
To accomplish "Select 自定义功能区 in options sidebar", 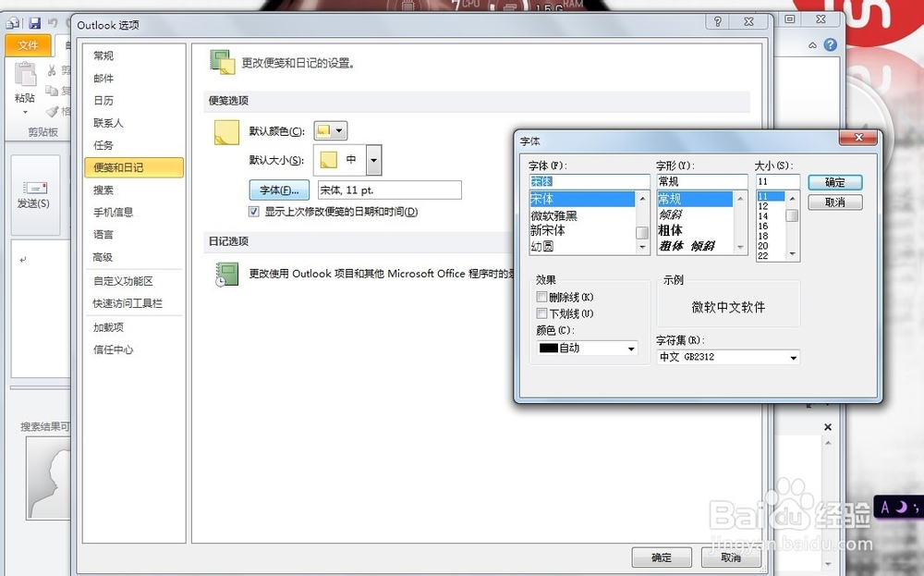I will 134,281.
